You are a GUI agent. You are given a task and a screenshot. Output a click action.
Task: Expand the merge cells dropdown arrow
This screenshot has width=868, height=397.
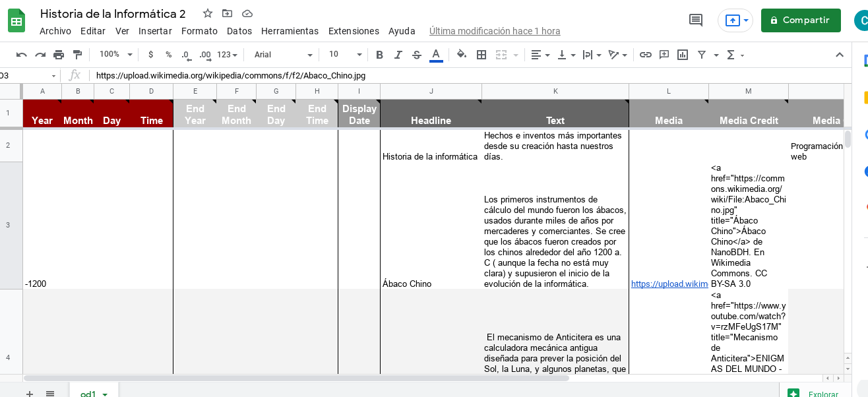coord(516,55)
